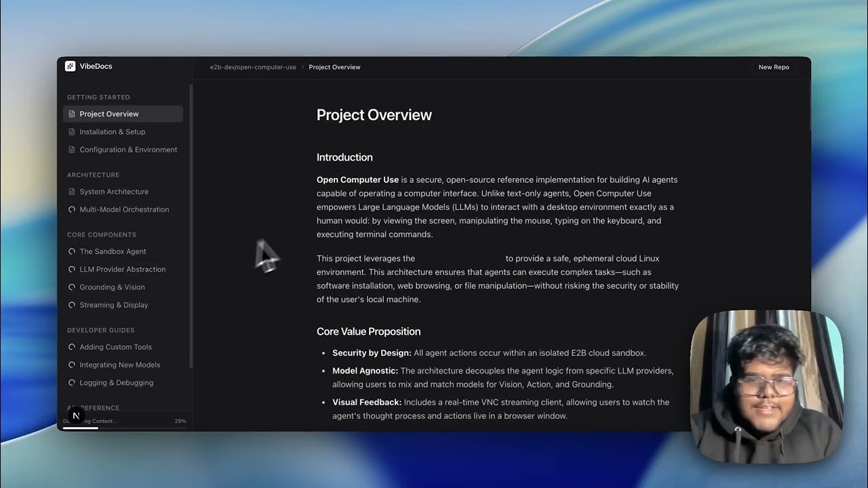Screen dimensions: 868x488
Task: Click the page icon next to Installation & Setup
Action: [x=71, y=131]
